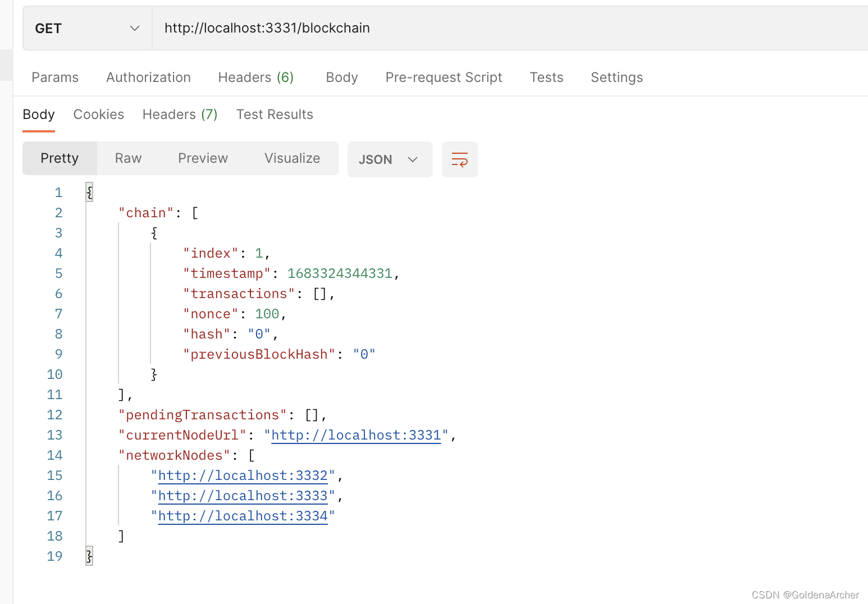This screenshot has height=604, width=868.
Task: Click the "chain" key text
Action: click(x=146, y=213)
